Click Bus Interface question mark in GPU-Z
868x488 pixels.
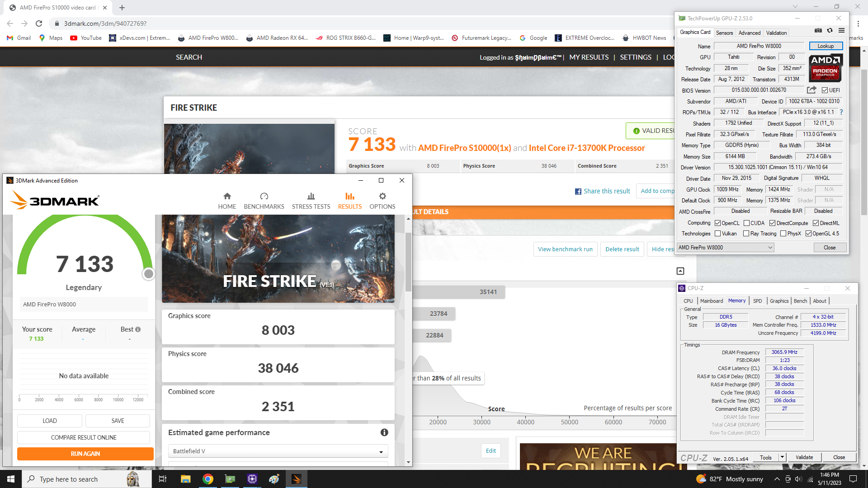[841, 112]
